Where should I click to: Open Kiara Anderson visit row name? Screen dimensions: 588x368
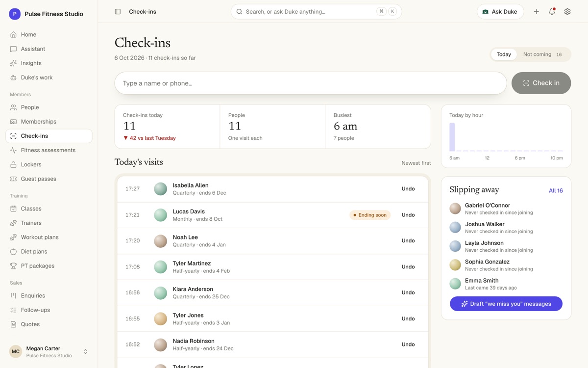[x=193, y=289]
